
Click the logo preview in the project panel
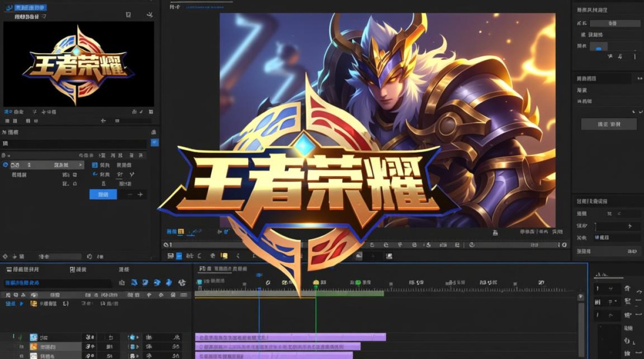(79, 64)
